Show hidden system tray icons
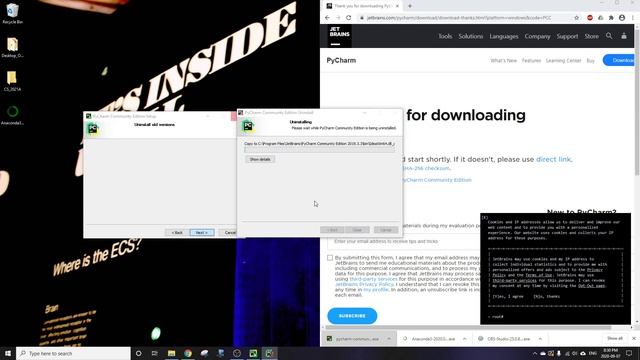This screenshot has width=640, height=360. (535, 353)
